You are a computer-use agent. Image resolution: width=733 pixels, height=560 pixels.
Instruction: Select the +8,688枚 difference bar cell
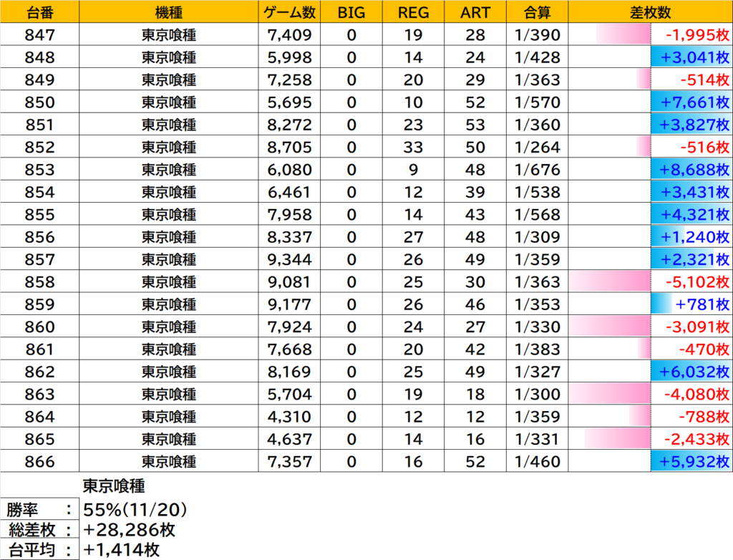click(651, 170)
